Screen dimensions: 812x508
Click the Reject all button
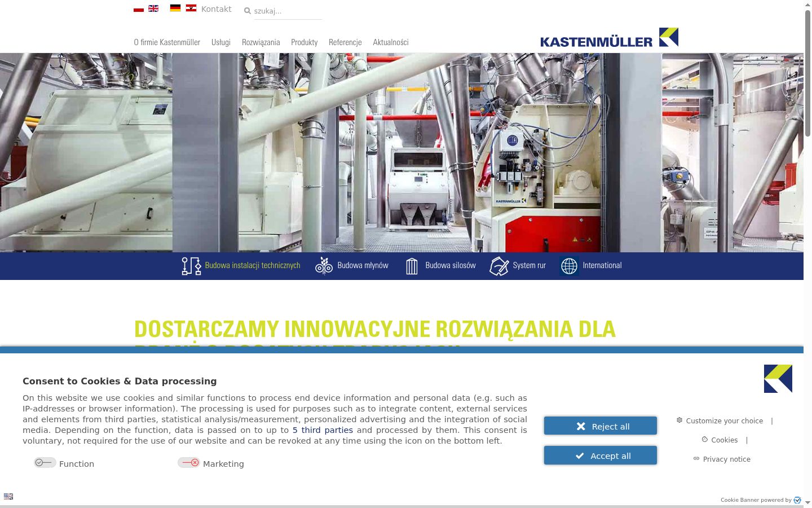601,426
